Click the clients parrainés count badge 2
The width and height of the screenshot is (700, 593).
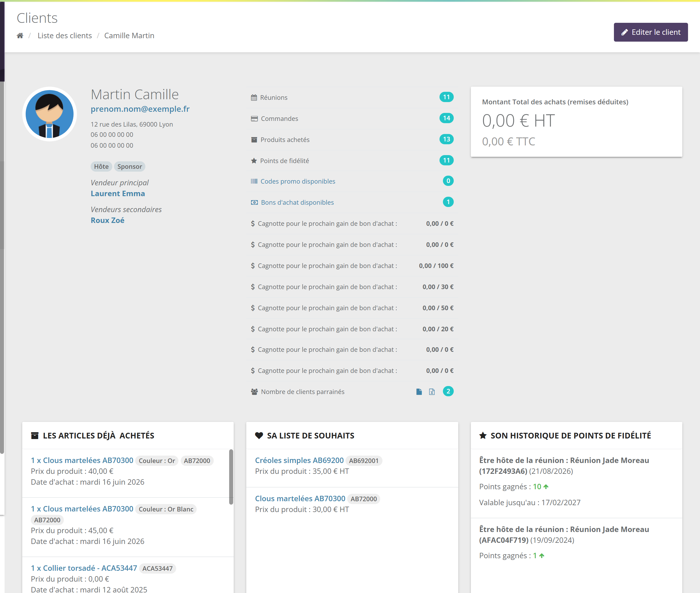coord(448,391)
